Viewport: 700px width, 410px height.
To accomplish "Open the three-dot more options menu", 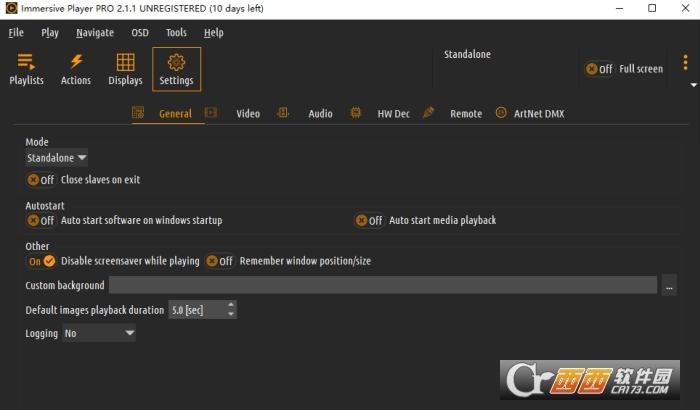I will 685,63.
